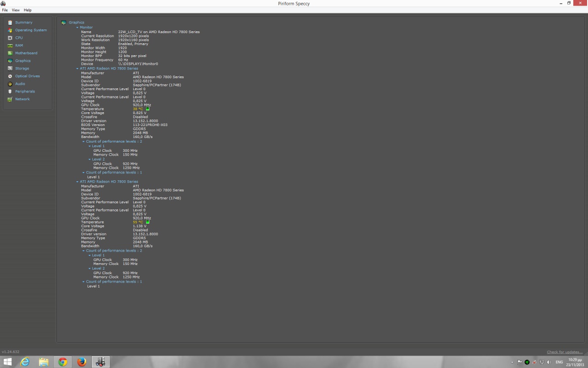Select the BIOS Version label
Image resolution: width=588 pixels, height=368 pixels.
pyautogui.click(x=93, y=125)
